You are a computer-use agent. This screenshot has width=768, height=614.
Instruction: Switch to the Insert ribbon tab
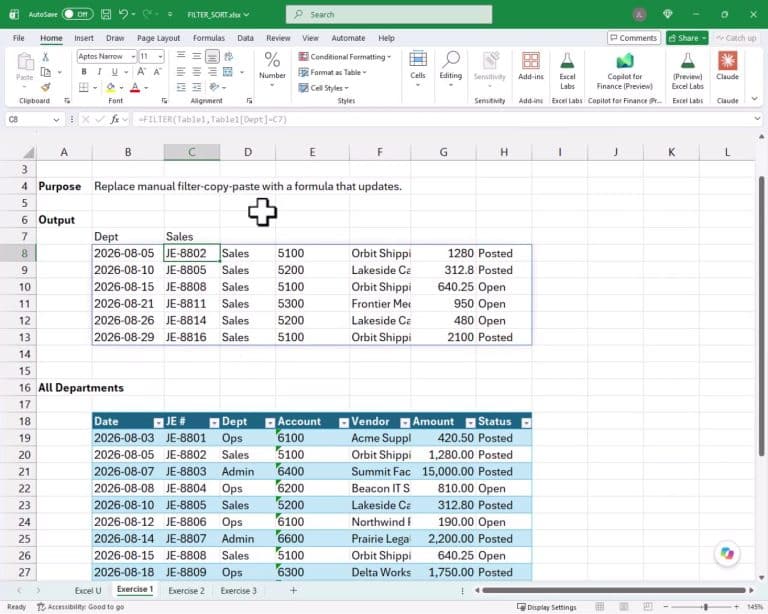pyautogui.click(x=84, y=38)
